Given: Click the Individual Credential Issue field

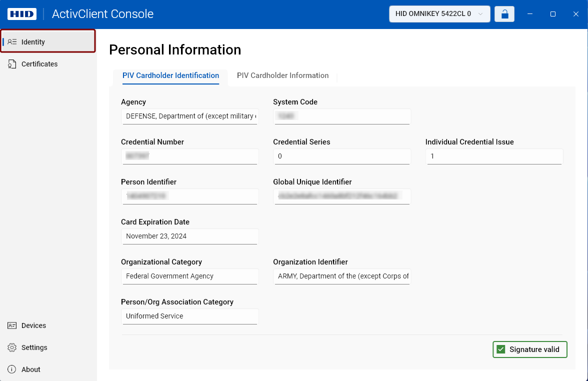Looking at the screenshot, I should click(494, 156).
